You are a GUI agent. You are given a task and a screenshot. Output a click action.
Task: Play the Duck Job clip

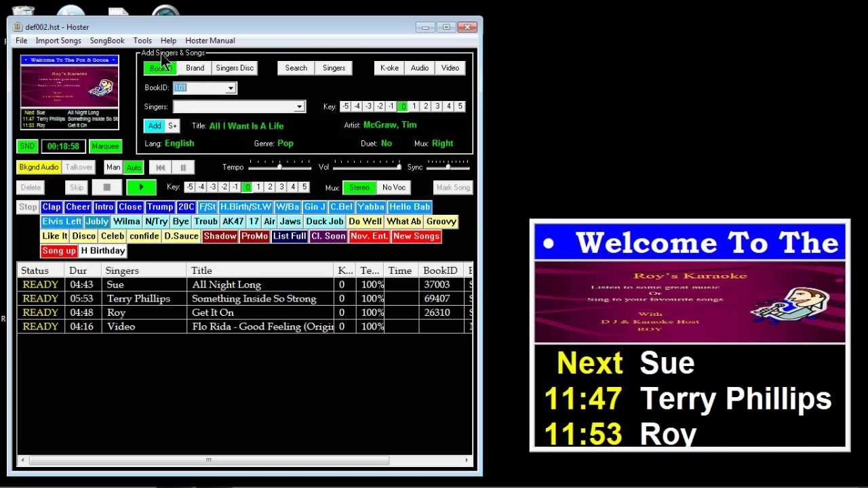point(325,222)
